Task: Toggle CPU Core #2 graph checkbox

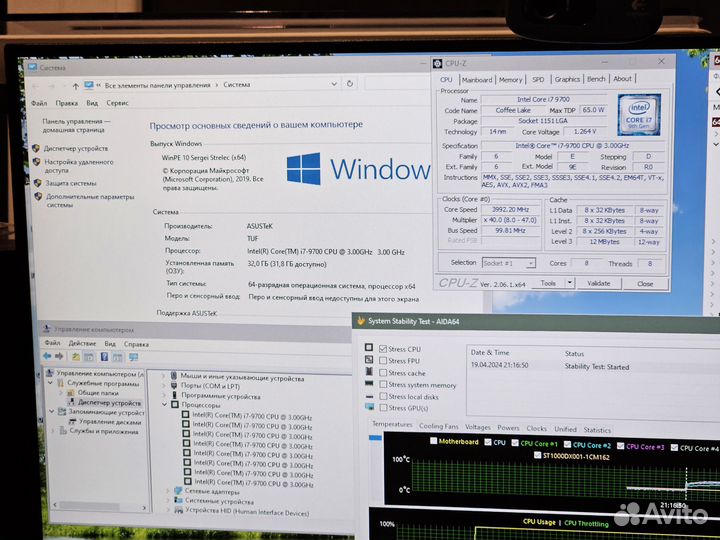Action: point(568,444)
